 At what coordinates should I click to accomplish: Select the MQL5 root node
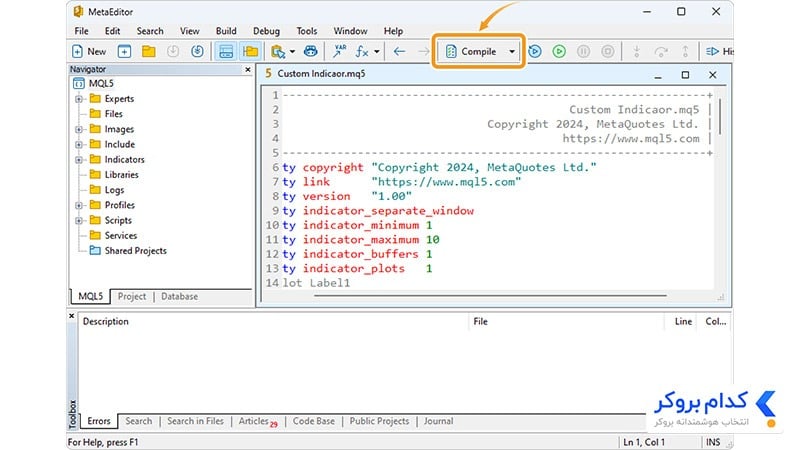[x=101, y=83]
